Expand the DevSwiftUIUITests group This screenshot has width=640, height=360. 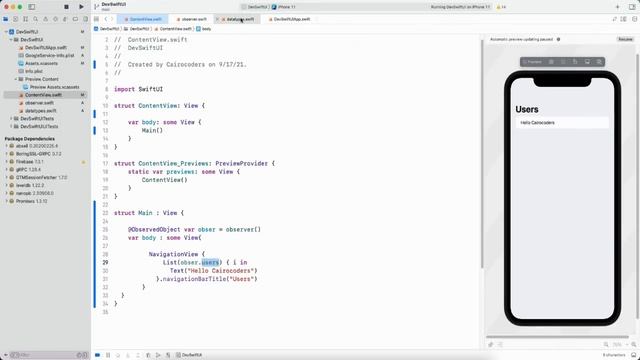pyautogui.click(x=11, y=127)
